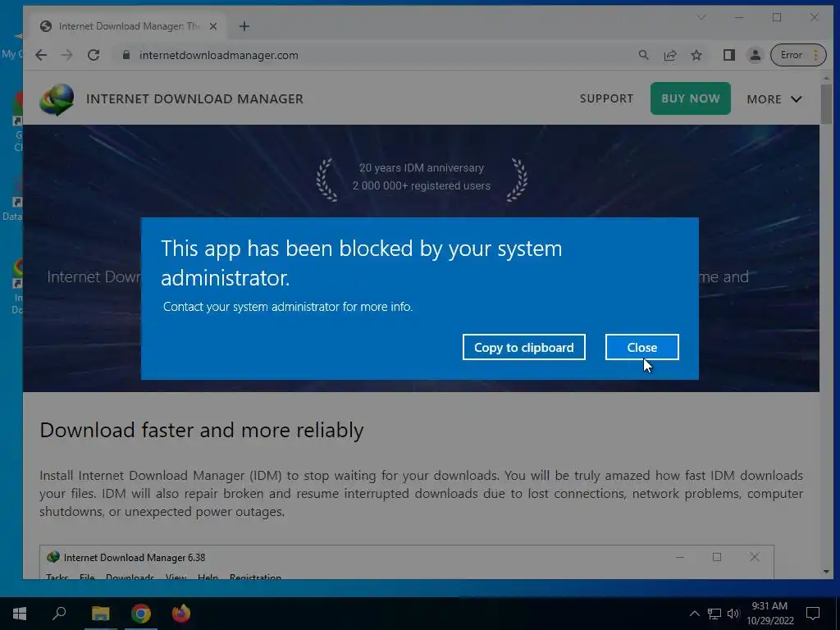Click the IDM globe logo
Image resolution: width=840 pixels, height=630 pixels.
click(57, 99)
